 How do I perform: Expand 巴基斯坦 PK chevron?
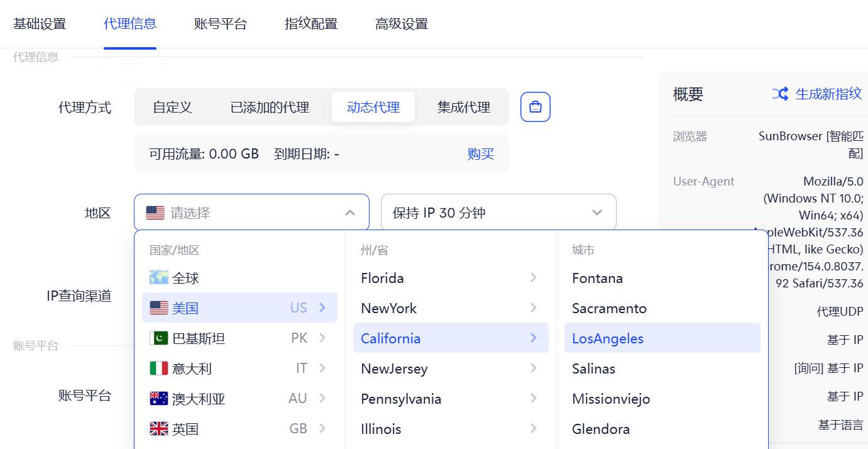click(322, 338)
